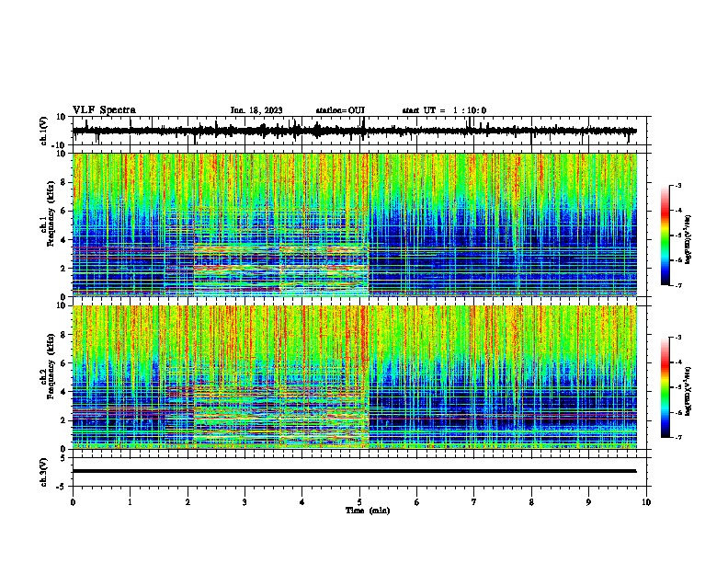
Task: Click the "8" kHz tick of ch.2 spectrogram
Action: (x=63, y=335)
